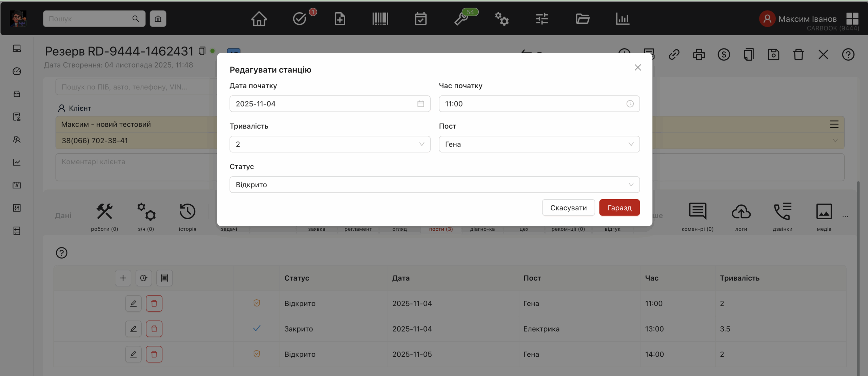Screen dimensions: 868x376
Task: Open the home page icon
Action: 259,19
